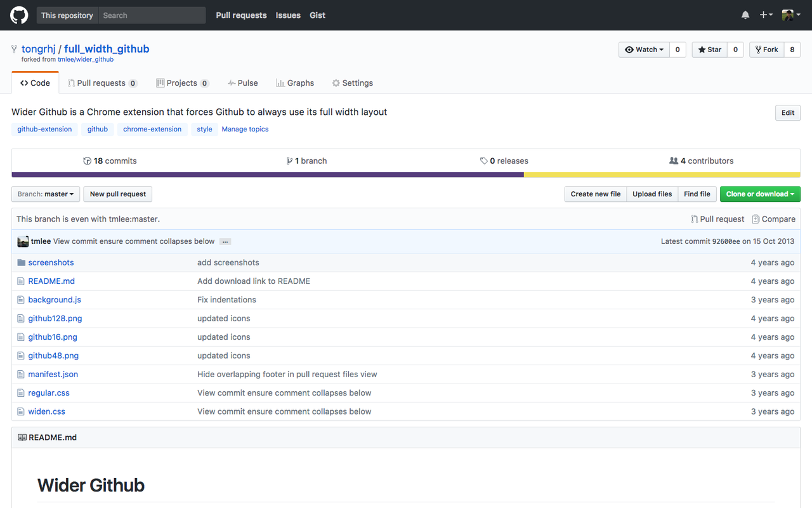Open the notifications bell

pyautogui.click(x=745, y=15)
